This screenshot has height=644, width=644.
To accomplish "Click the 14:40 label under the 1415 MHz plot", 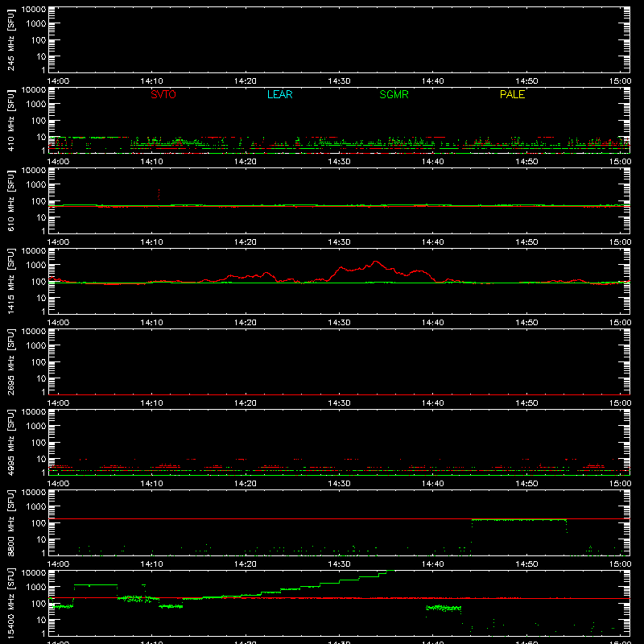I will [x=433, y=323].
